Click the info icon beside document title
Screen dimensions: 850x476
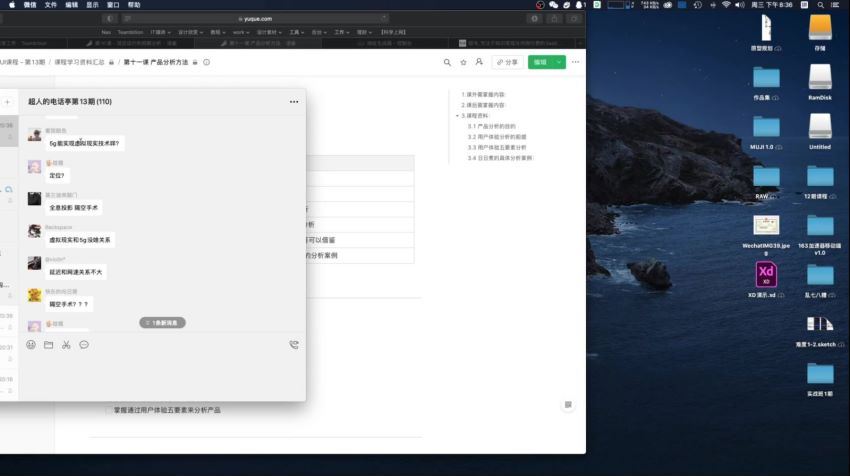[x=207, y=62]
